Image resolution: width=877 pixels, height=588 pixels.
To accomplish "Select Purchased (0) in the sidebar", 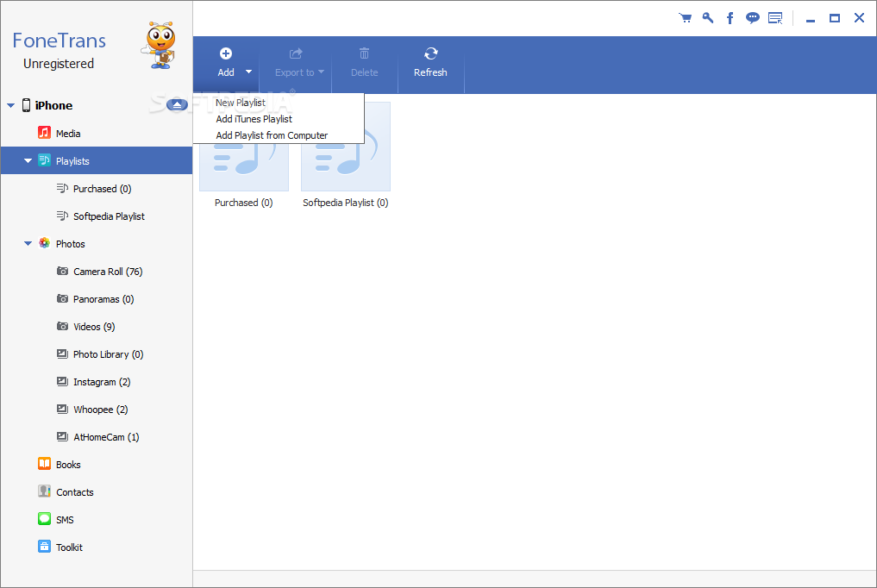I will point(103,189).
